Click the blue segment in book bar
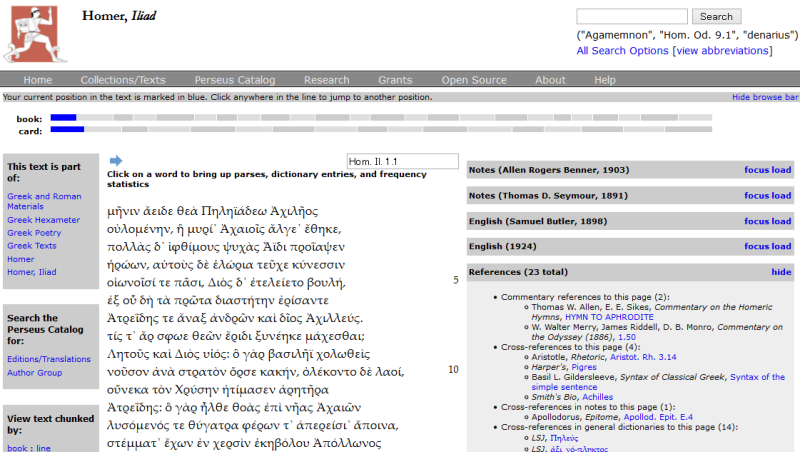Image resolution: width=800 pixels, height=452 pixels. click(x=63, y=117)
